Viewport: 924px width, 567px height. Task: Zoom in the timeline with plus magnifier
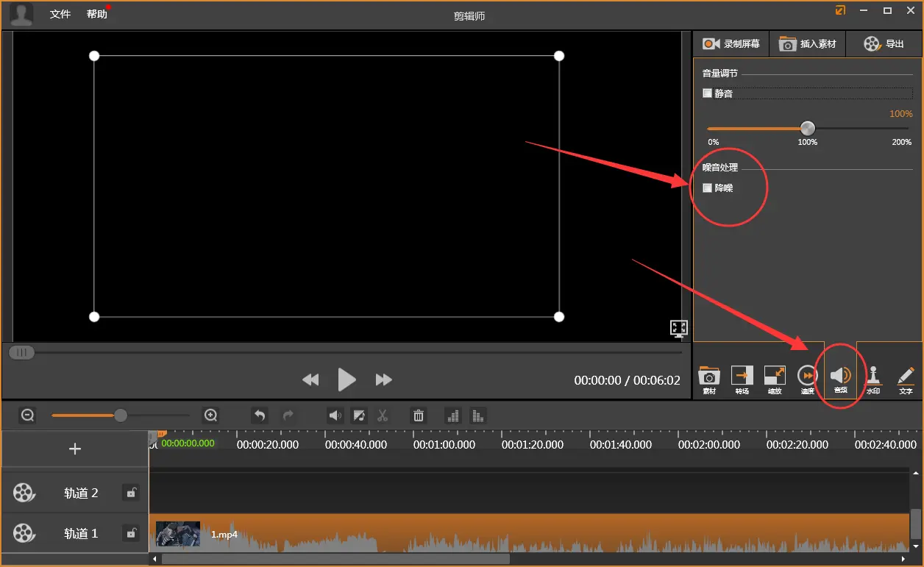coord(211,416)
